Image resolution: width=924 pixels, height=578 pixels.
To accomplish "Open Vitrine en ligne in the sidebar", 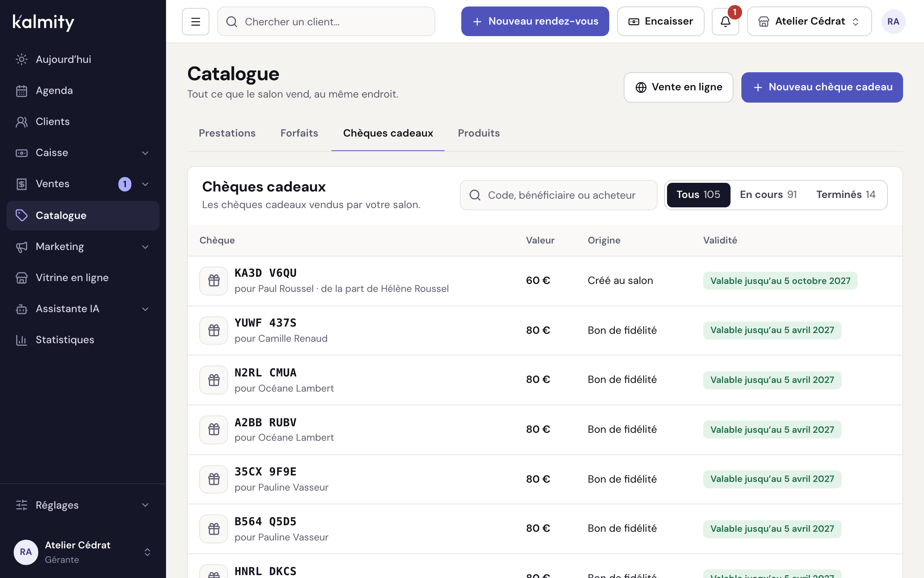I will coord(83,277).
